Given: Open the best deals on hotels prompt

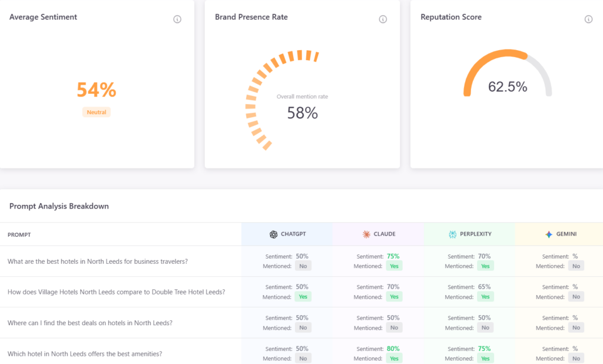Looking at the screenshot, I should point(90,323).
